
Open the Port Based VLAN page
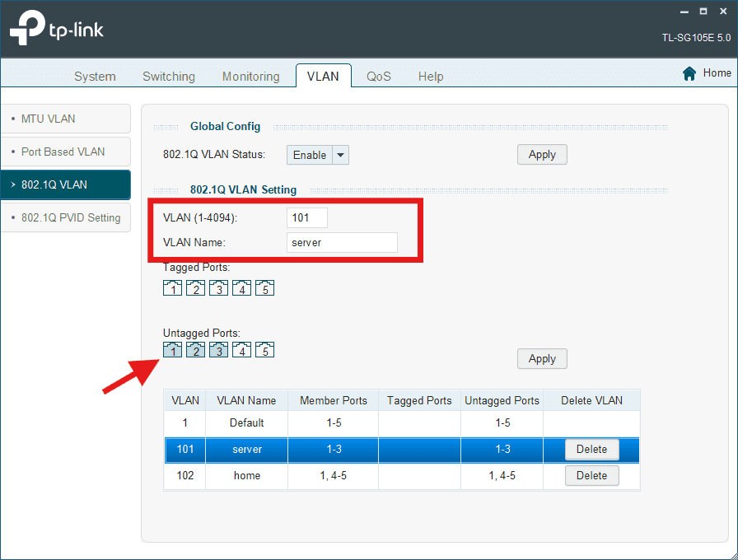click(66, 152)
